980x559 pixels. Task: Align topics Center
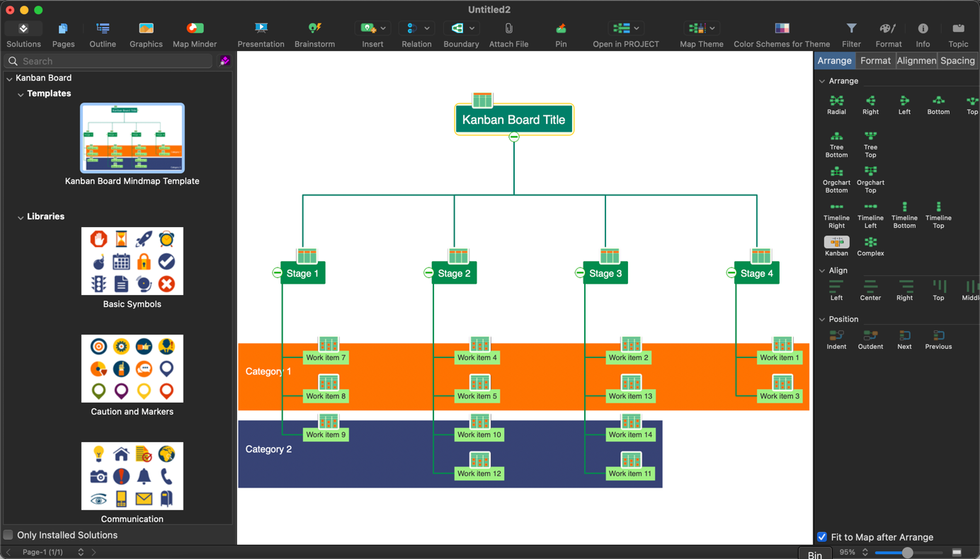tap(870, 290)
